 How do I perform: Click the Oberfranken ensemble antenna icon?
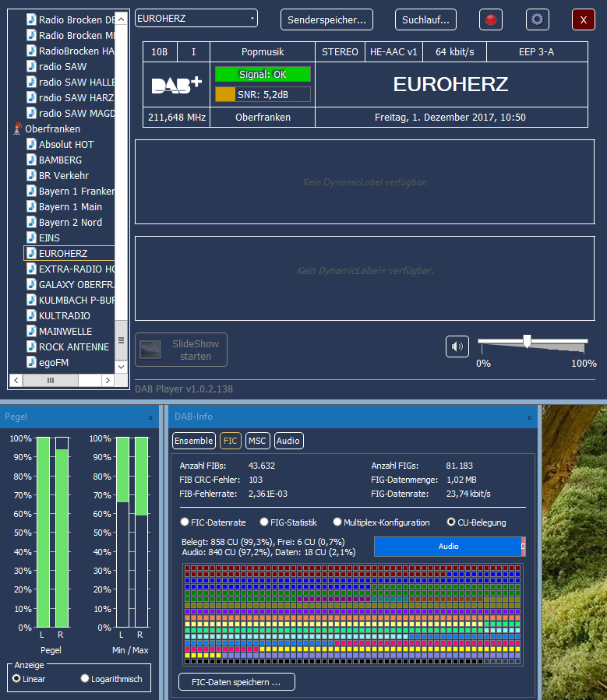17,129
